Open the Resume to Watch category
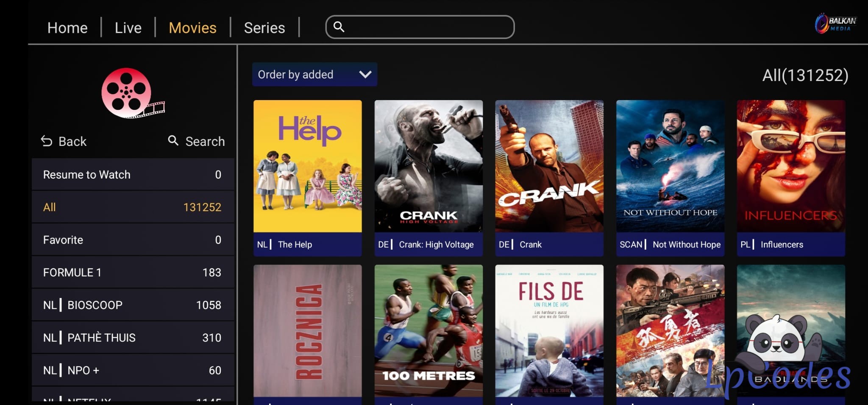This screenshot has height=405, width=868. (133, 174)
